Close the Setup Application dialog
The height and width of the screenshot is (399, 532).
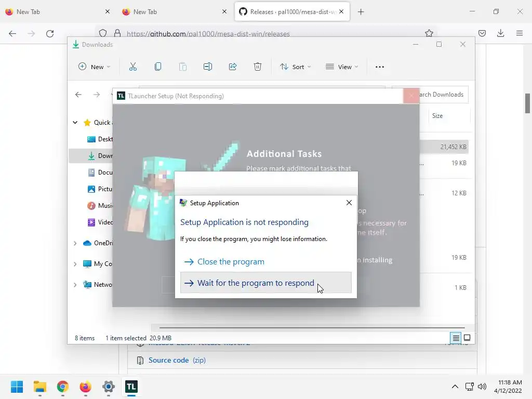349,203
